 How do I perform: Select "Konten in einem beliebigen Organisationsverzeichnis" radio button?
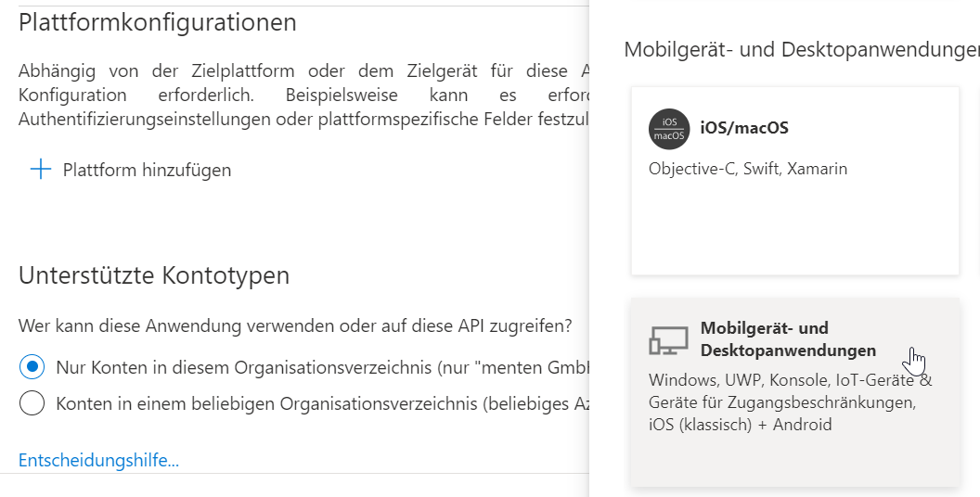(32, 403)
